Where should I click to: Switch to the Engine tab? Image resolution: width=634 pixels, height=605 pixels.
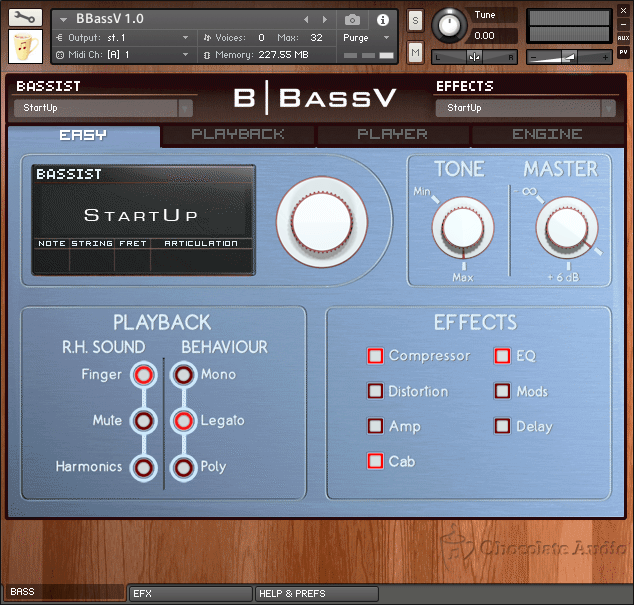point(547,135)
